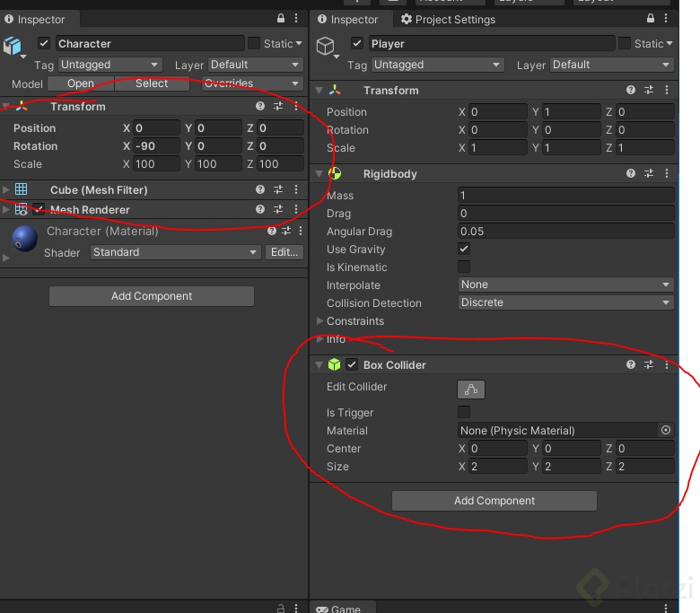Click Select prefab button
Screen dimensions: 700x613
tap(152, 83)
